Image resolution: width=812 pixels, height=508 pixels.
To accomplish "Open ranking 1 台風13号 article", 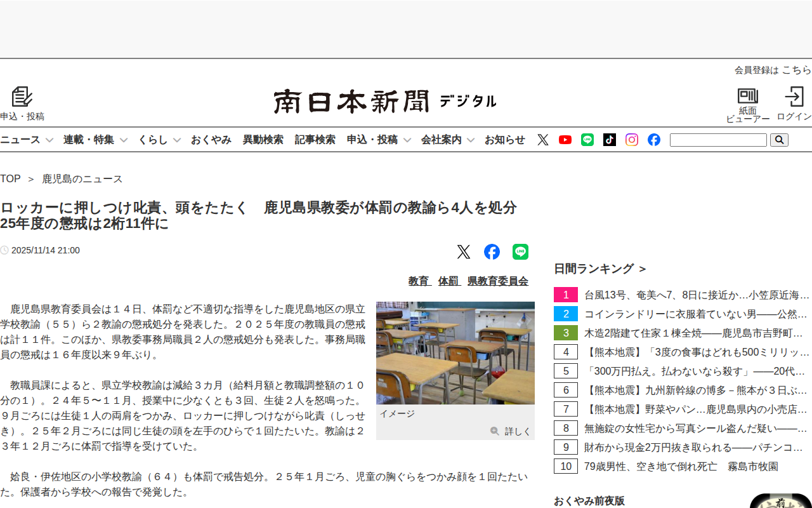I will [x=697, y=295].
